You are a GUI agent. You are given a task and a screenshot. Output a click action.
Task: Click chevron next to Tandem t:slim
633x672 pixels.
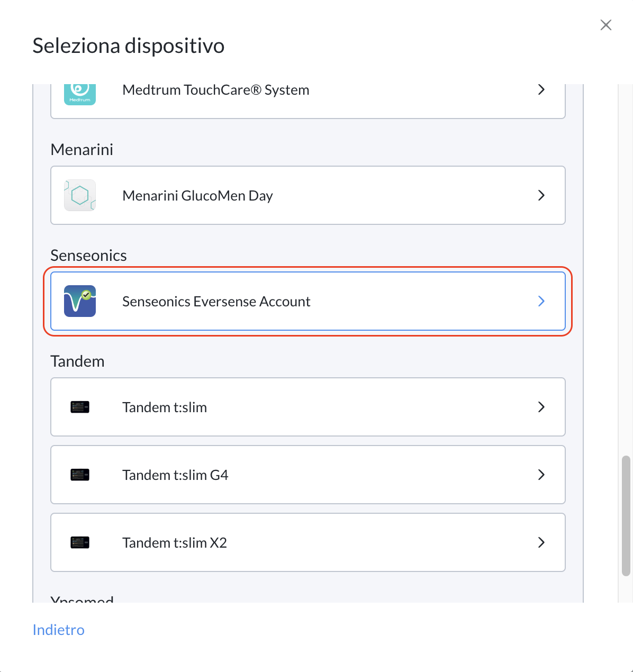541,407
